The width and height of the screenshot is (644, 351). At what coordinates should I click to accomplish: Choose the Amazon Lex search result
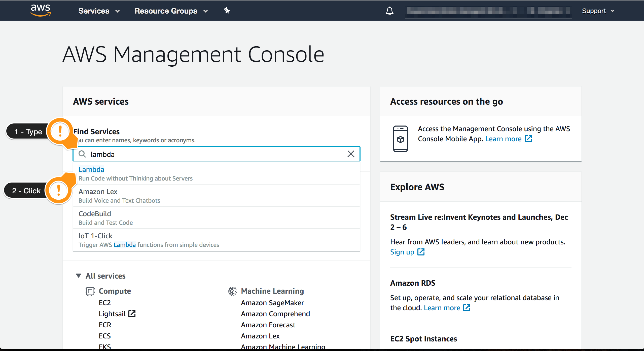click(217, 196)
